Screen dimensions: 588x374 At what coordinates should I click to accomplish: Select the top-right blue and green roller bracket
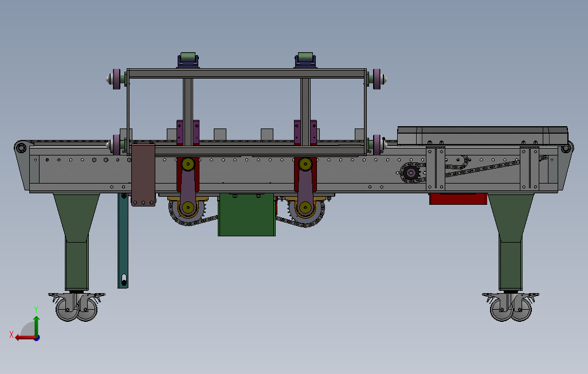coord(305,60)
